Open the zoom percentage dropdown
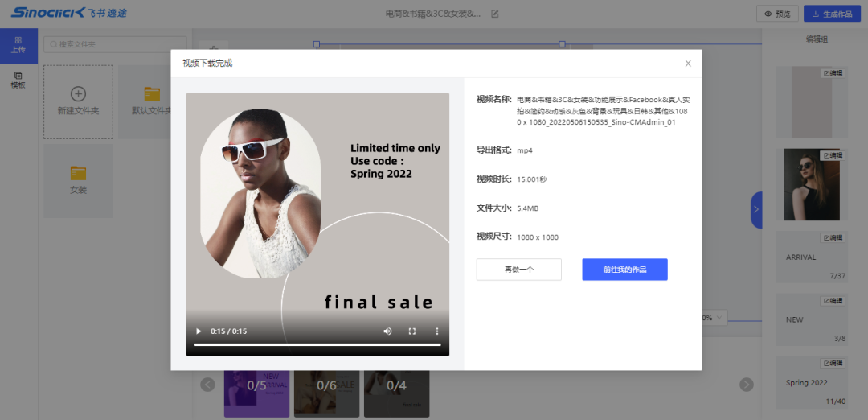 click(x=714, y=318)
